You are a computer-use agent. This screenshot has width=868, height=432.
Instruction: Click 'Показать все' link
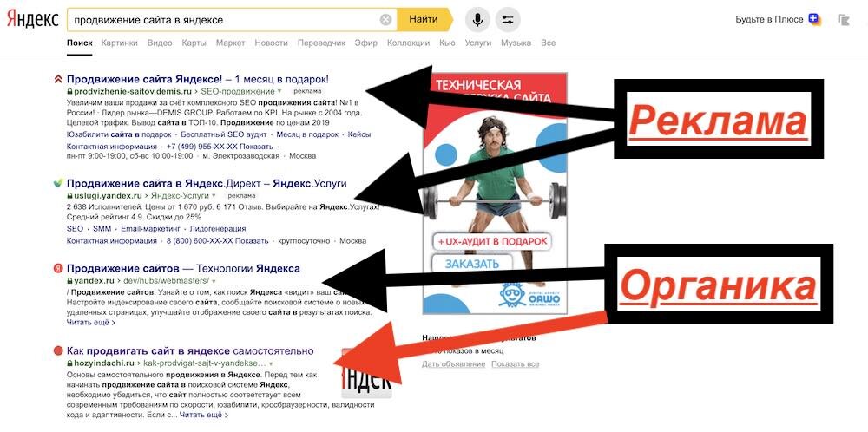[516, 364]
